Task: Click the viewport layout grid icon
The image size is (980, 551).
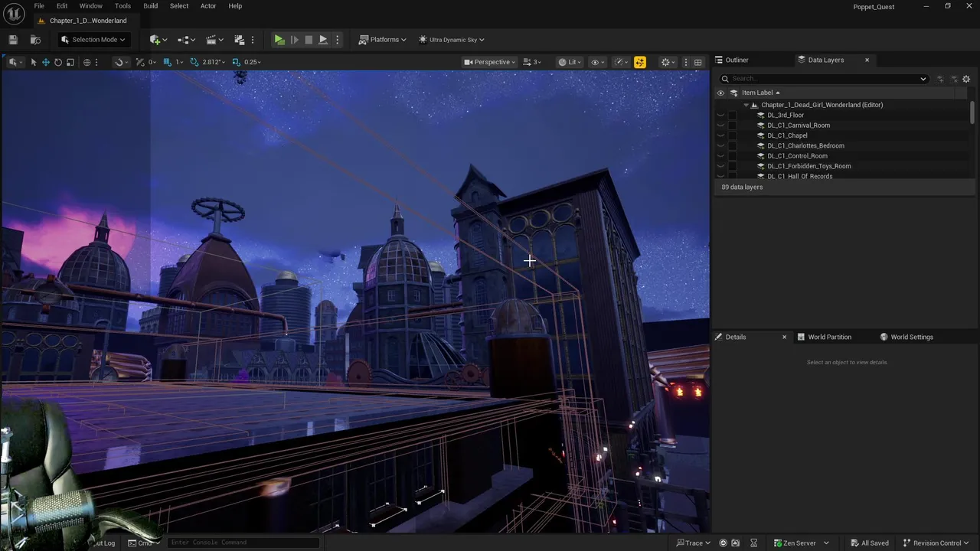Action: [697, 62]
